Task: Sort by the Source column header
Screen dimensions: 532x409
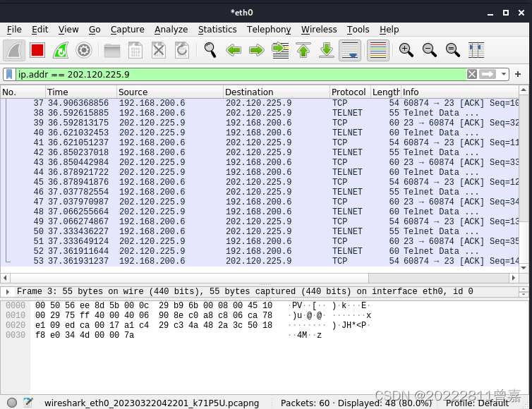Action: coord(170,92)
